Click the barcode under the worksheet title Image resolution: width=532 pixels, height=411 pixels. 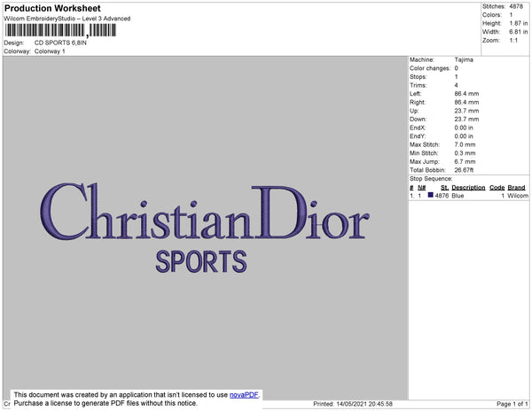click(x=60, y=30)
